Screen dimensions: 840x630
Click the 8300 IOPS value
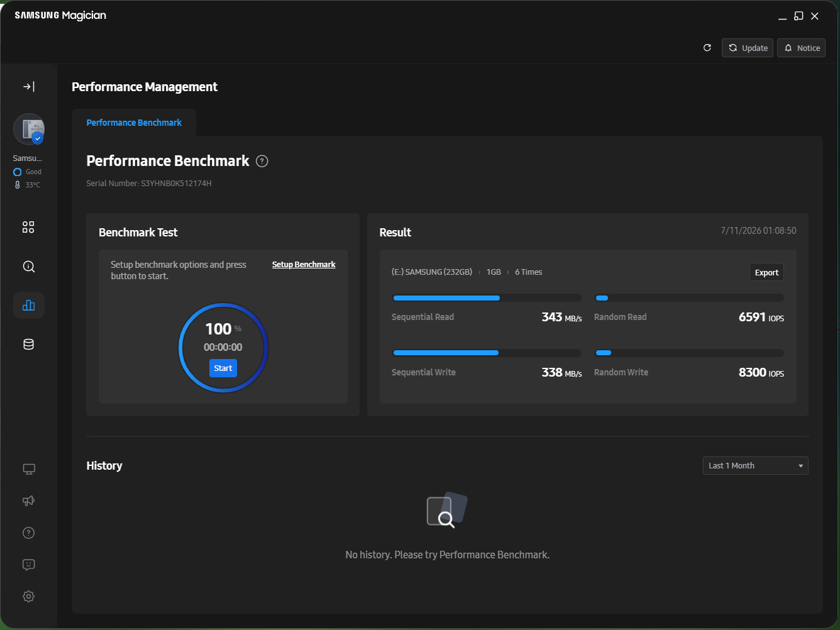coord(761,373)
